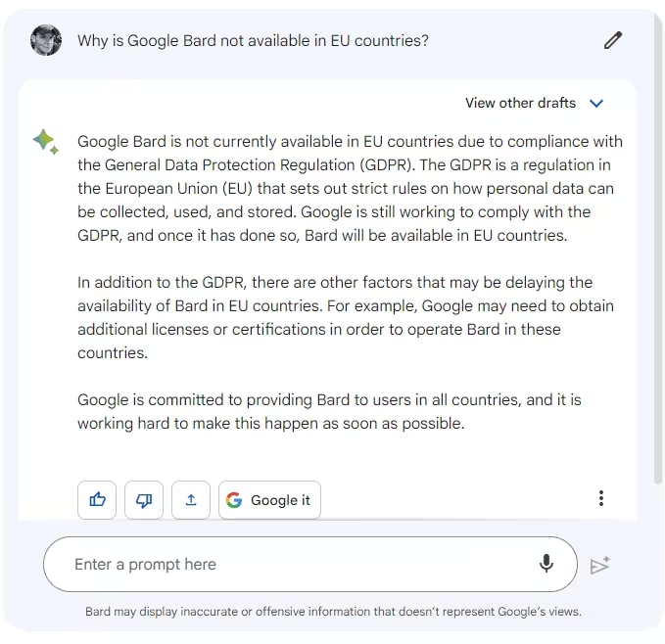Expand the other drafts chevron

click(x=596, y=104)
